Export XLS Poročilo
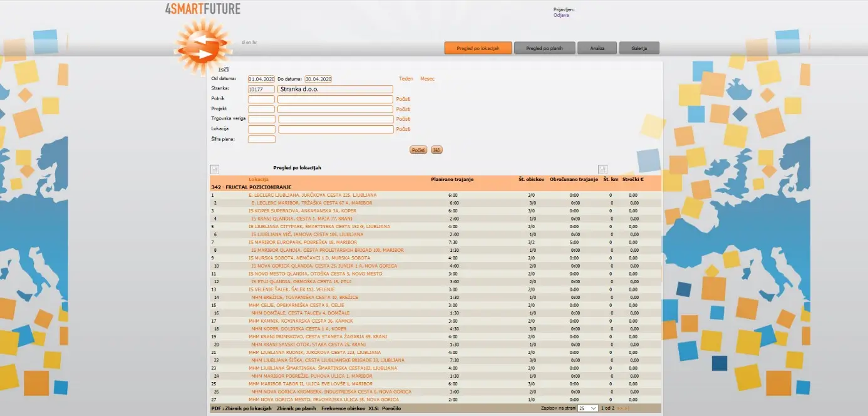This screenshot has height=416, width=868. point(391,408)
